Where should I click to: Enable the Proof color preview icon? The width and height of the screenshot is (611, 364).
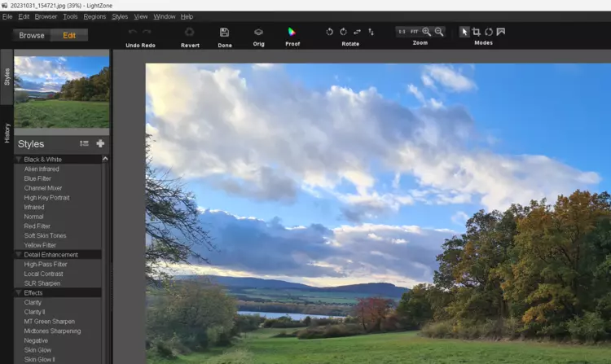click(x=292, y=33)
